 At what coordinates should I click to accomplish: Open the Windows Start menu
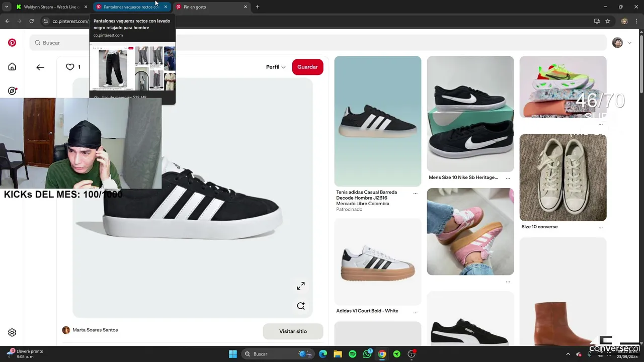[233, 354]
